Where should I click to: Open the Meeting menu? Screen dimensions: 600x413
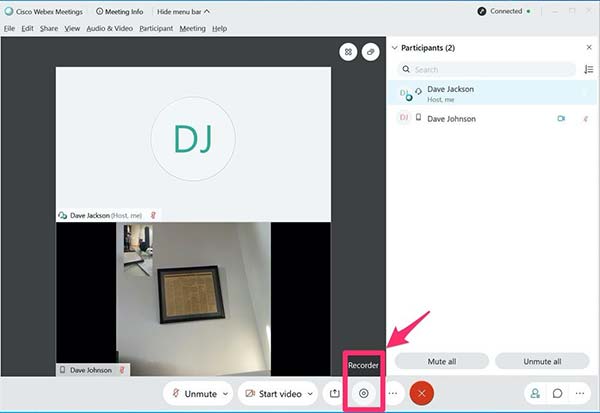192,28
